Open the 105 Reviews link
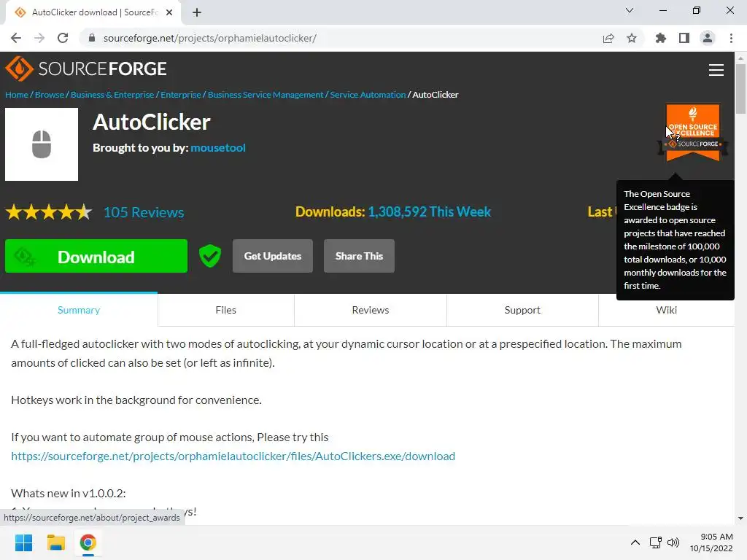 (144, 212)
